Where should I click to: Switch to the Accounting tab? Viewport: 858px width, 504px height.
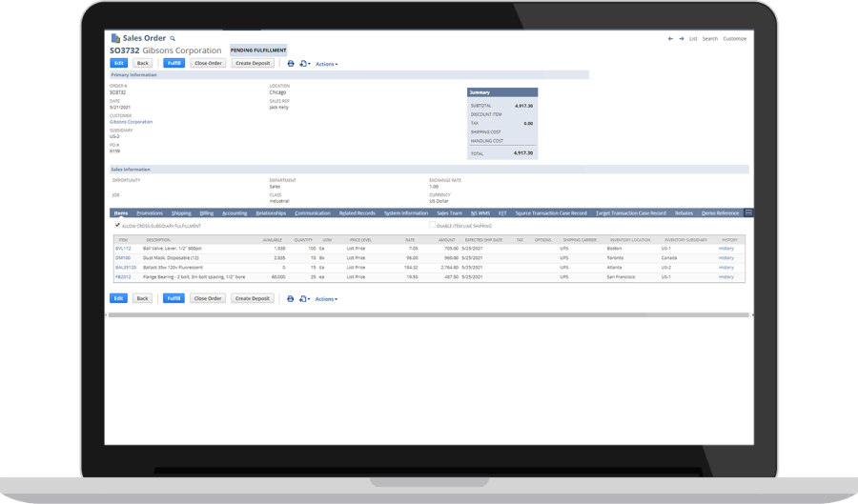235,213
